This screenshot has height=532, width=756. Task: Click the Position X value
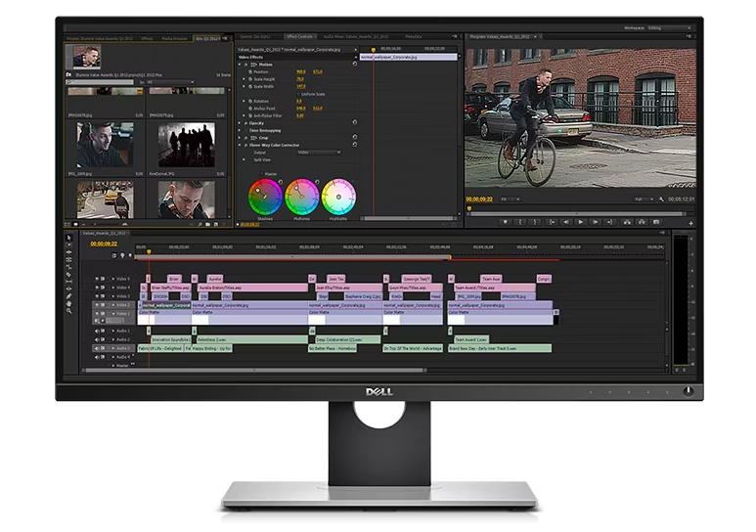pyautogui.click(x=300, y=71)
